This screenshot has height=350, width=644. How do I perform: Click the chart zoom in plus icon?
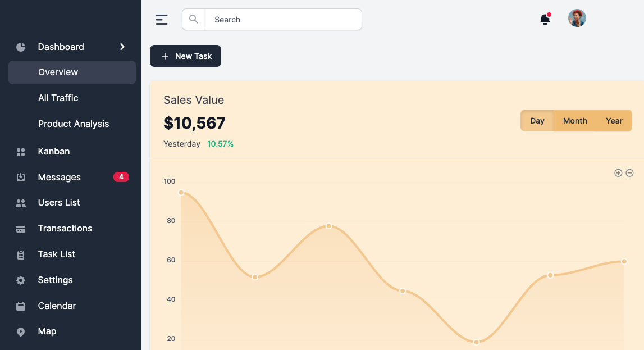pyautogui.click(x=618, y=173)
